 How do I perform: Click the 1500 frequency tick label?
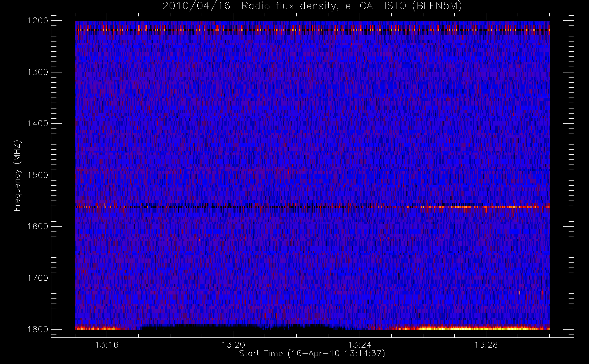pyautogui.click(x=38, y=175)
